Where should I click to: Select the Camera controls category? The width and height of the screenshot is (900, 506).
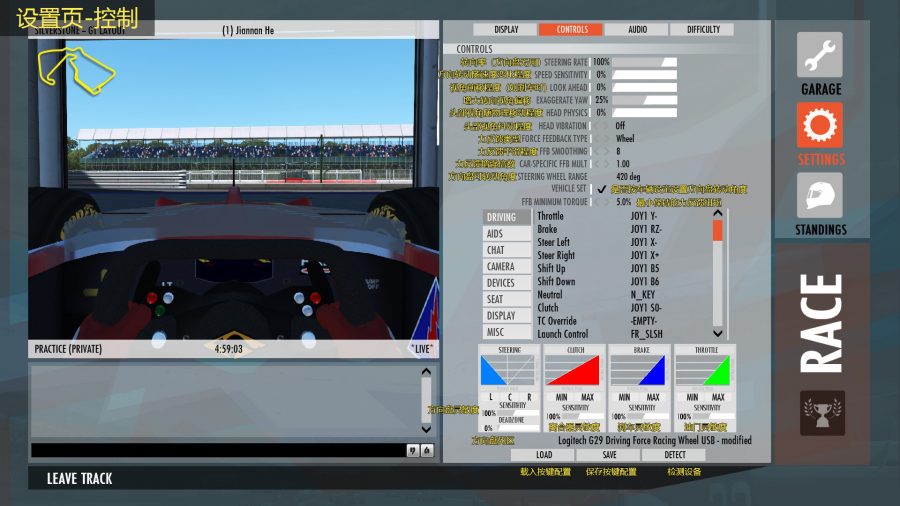click(507, 266)
